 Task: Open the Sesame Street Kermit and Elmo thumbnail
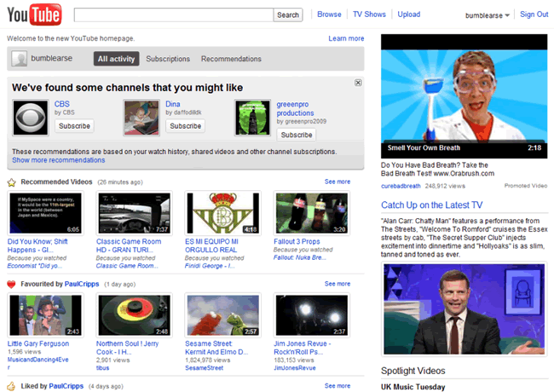pyautogui.click(x=223, y=315)
